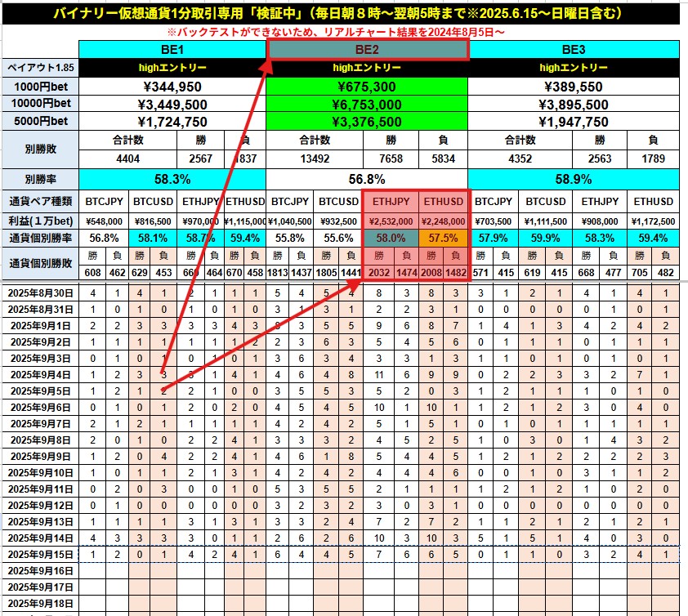
Task: Select the 別勝敗 row label
Action: [40, 150]
